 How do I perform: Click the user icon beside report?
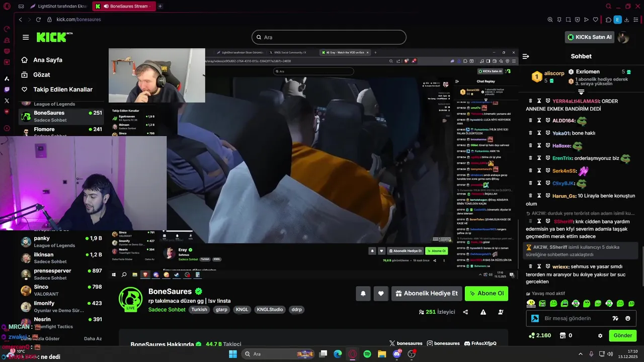(501, 312)
